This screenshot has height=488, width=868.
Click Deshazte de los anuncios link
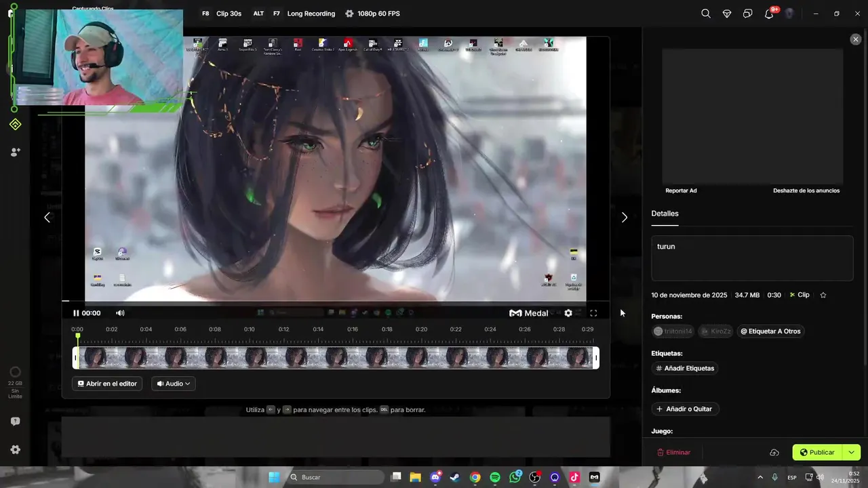[806, 190]
